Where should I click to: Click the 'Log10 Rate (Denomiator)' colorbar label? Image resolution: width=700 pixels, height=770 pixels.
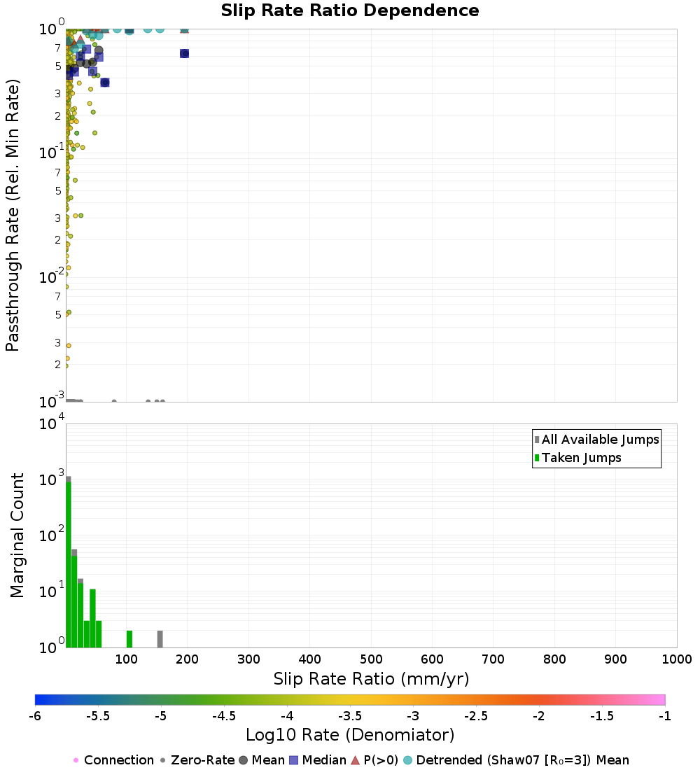350,735
